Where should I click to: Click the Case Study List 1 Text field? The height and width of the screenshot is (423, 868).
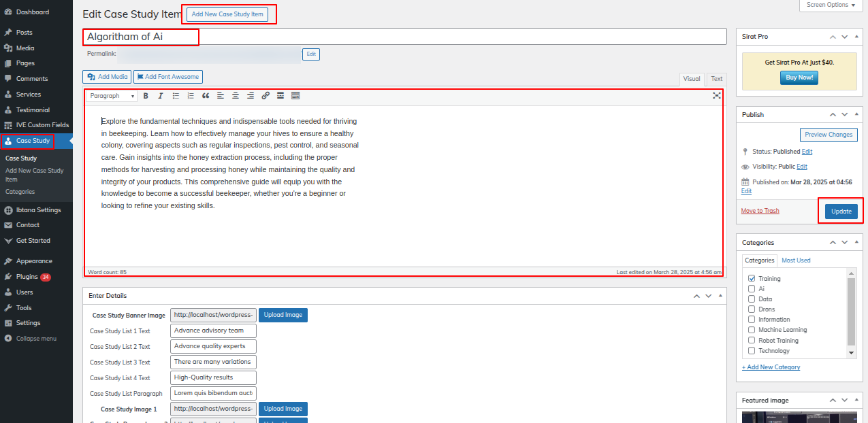(213, 331)
